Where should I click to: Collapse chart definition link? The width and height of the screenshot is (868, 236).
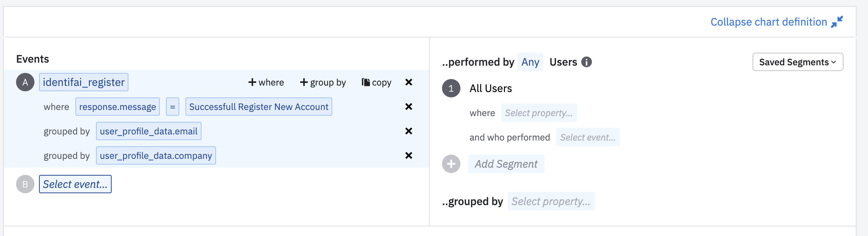pyautogui.click(x=769, y=22)
